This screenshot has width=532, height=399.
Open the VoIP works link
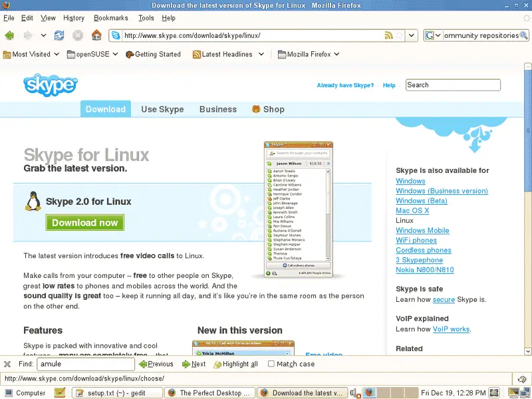[x=452, y=329]
